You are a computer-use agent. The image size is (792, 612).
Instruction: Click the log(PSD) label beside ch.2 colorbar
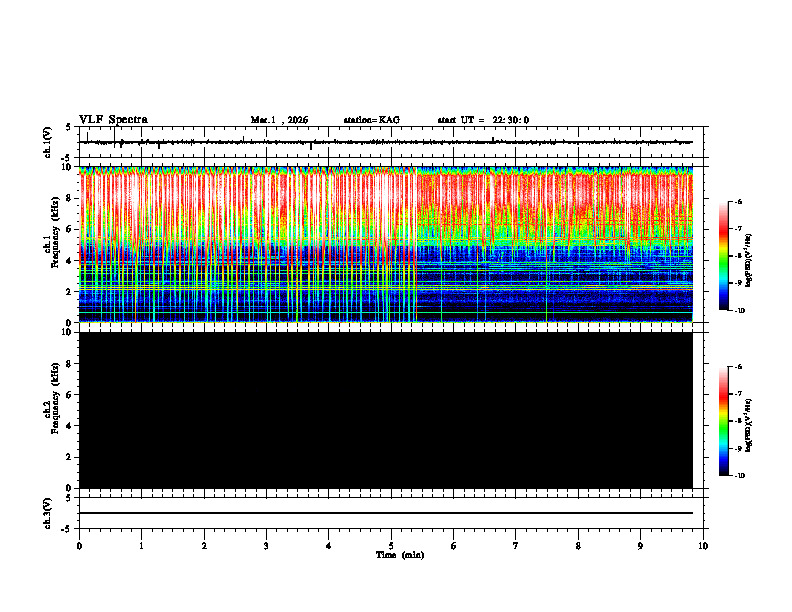click(749, 425)
